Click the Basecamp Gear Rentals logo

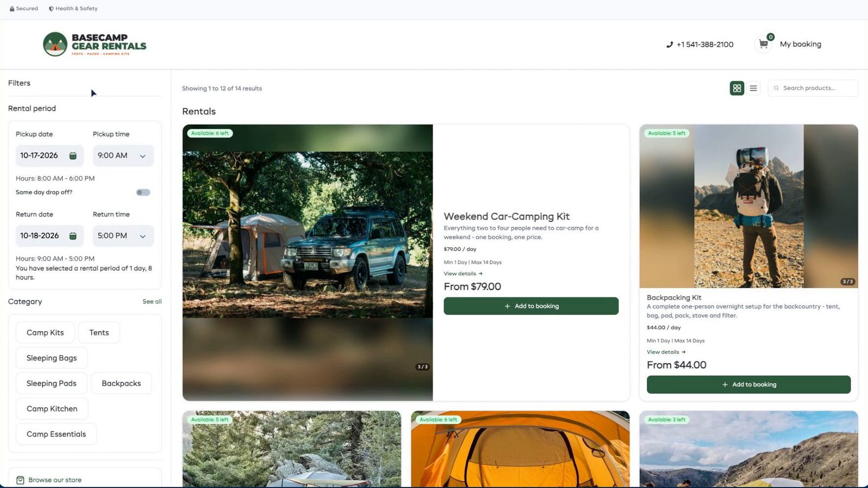click(x=95, y=45)
